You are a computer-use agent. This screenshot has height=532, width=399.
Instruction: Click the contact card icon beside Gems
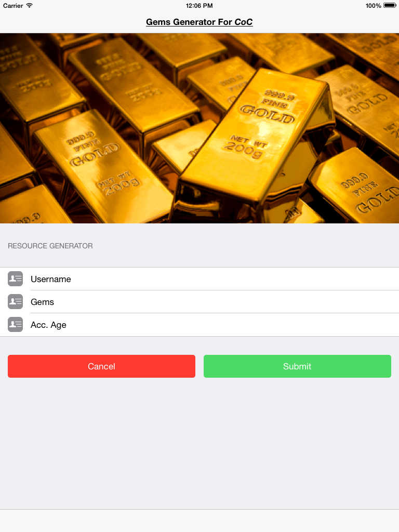pyautogui.click(x=15, y=302)
